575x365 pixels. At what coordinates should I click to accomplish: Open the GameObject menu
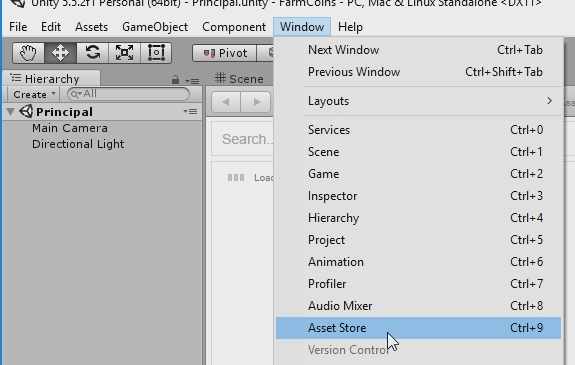[x=155, y=27]
